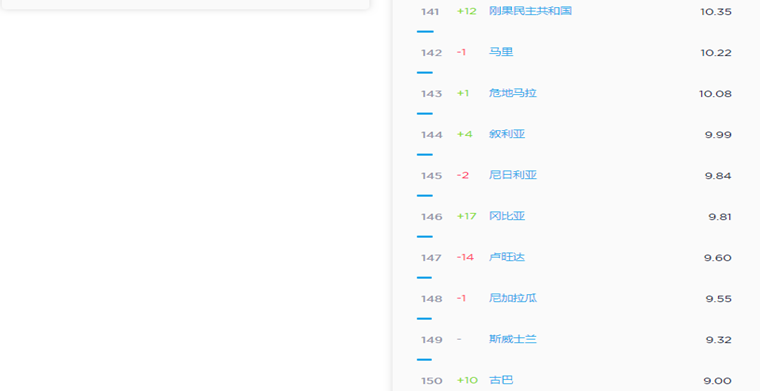Open the 尼日利亚 country link

click(513, 175)
